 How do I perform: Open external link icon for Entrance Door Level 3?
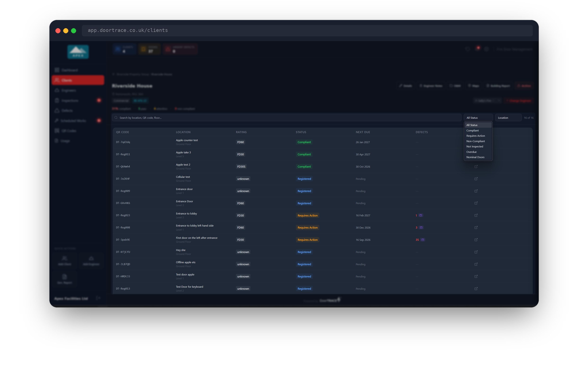point(476,203)
